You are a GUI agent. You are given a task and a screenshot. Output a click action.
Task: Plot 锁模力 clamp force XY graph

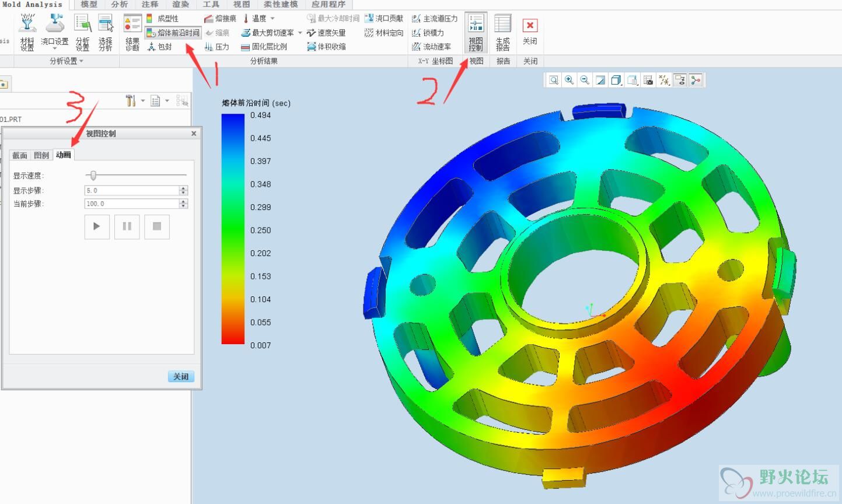[x=428, y=33]
